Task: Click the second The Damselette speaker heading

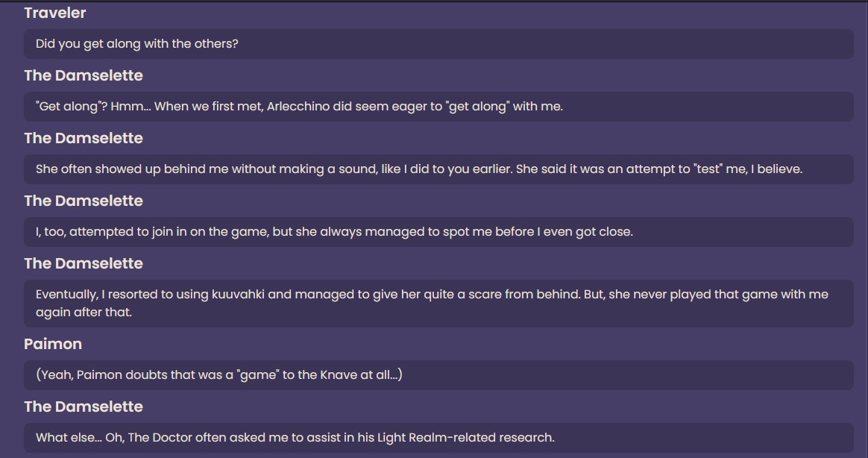Action: tap(84, 138)
